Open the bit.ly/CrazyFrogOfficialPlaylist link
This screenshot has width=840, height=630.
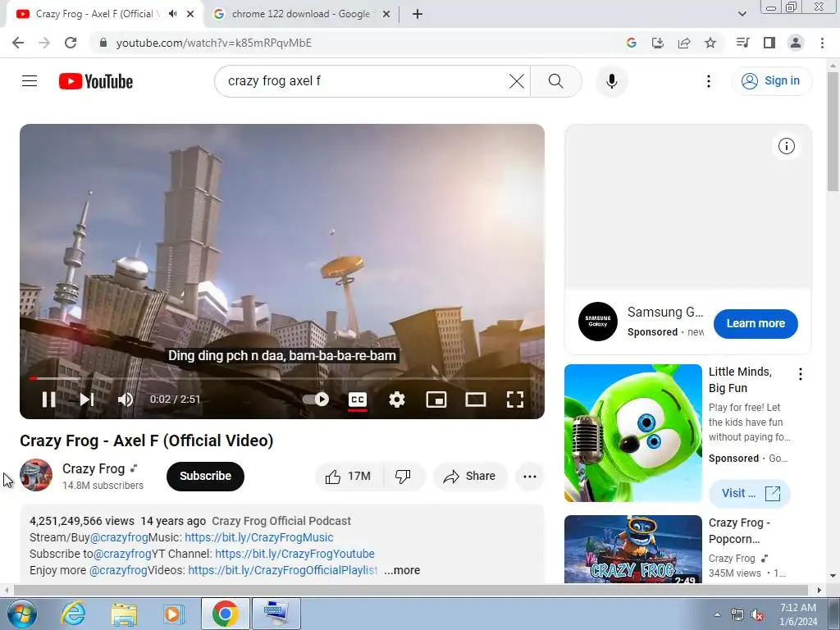tap(283, 571)
